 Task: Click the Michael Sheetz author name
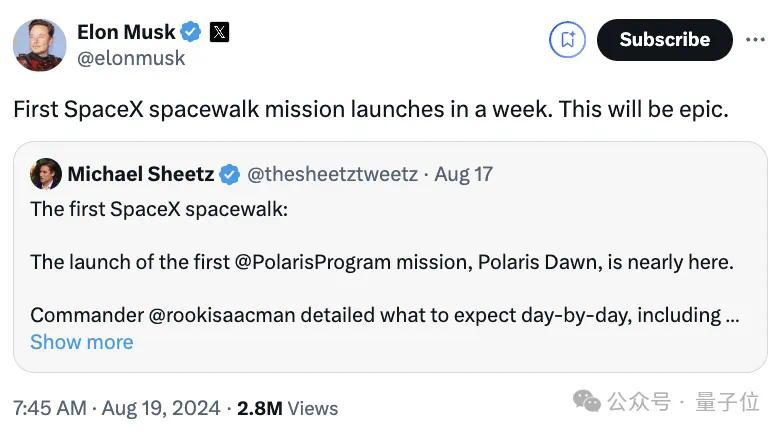(141, 174)
